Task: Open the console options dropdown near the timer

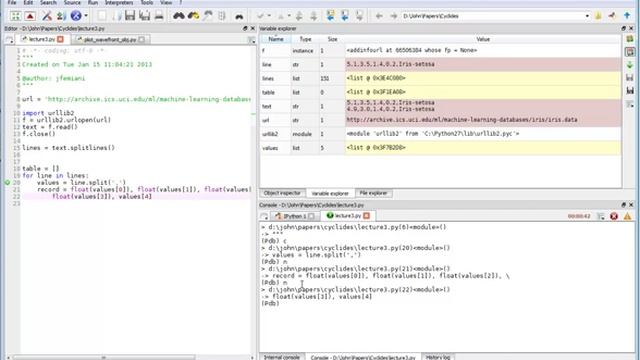Action: 600,216
